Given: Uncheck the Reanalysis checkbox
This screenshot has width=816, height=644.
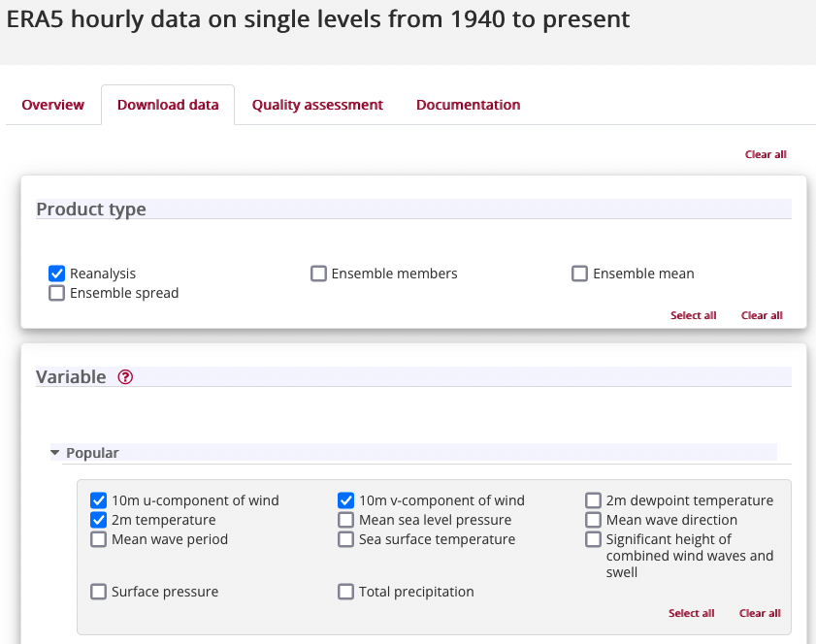Looking at the screenshot, I should click(56, 274).
